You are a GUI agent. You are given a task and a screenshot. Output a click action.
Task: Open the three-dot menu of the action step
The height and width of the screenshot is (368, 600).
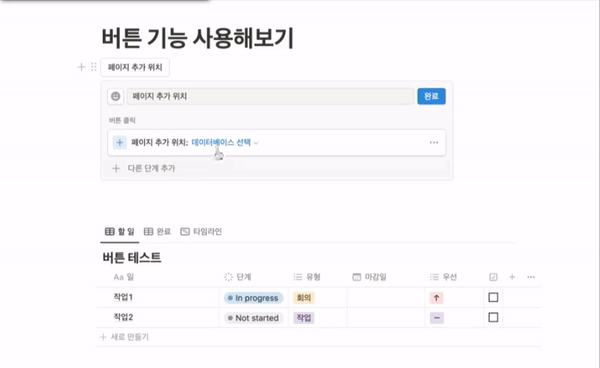pos(434,142)
